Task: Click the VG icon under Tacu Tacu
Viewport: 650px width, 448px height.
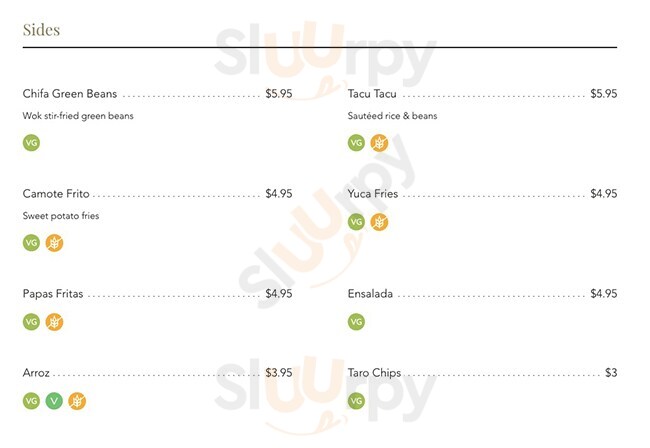Action: pos(356,142)
